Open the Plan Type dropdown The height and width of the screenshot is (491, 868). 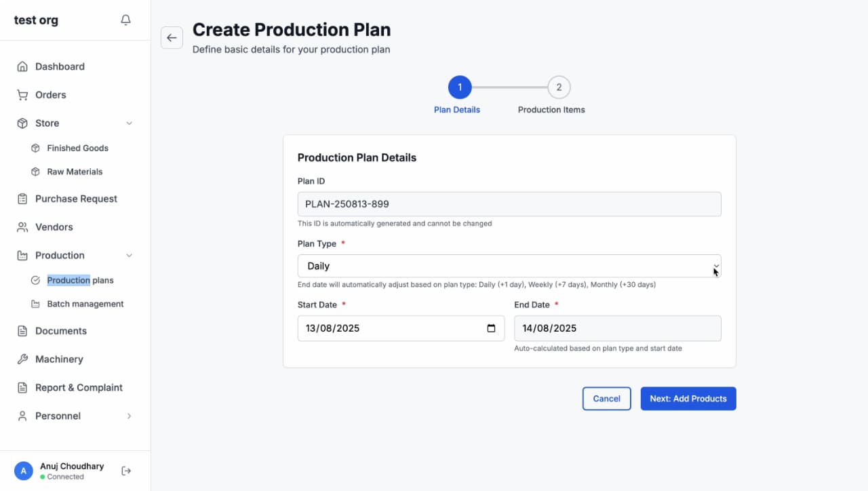[x=509, y=266]
